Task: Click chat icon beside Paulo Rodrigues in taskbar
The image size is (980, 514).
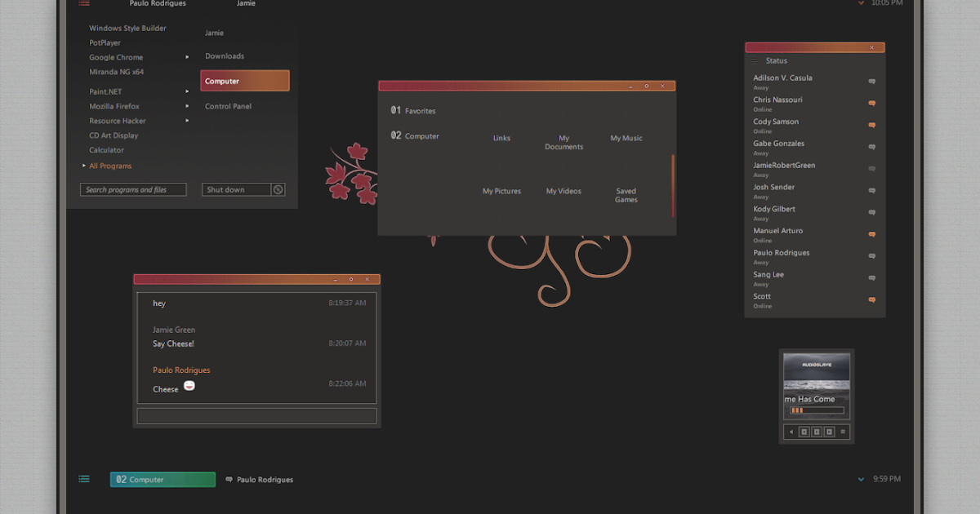Action: pos(229,480)
